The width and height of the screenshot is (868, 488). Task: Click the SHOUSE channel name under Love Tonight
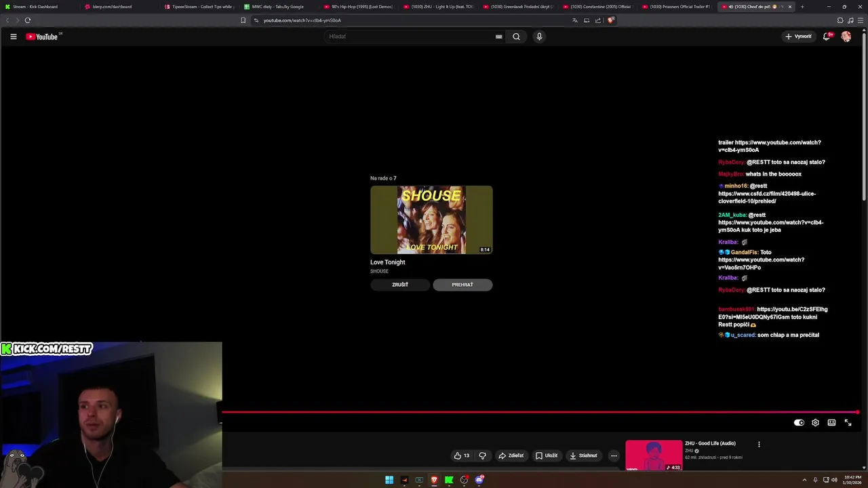click(x=379, y=271)
